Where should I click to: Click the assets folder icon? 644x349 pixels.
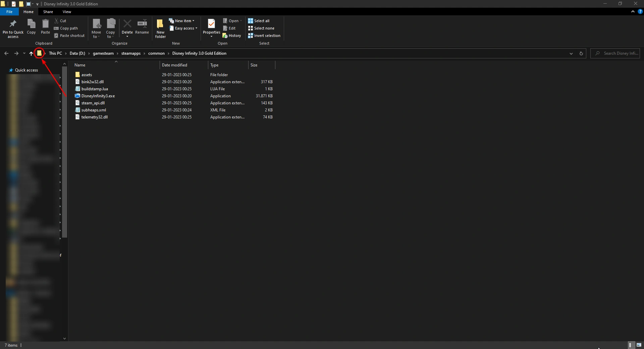[x=77, y=74]
